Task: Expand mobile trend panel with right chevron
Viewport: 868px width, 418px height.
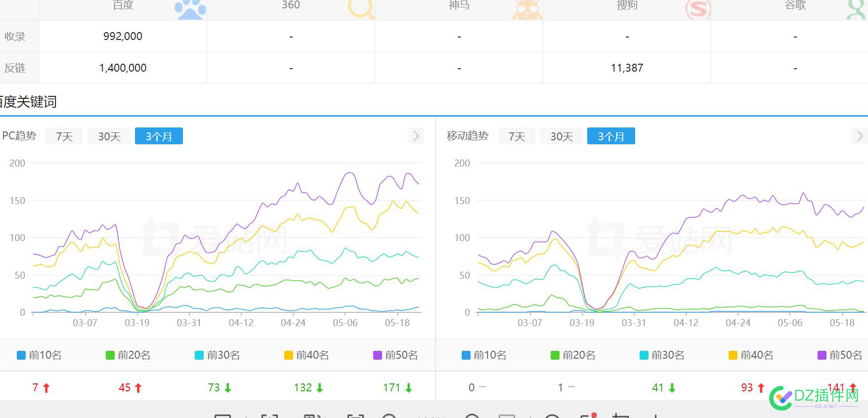Action: pyautogui.click(x=860, y=136)
